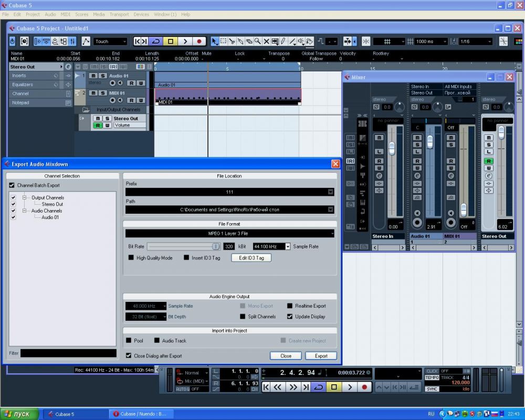Open the Touch automation mode dropdown
The image size is (525, 420).
(x=110, y=41)
